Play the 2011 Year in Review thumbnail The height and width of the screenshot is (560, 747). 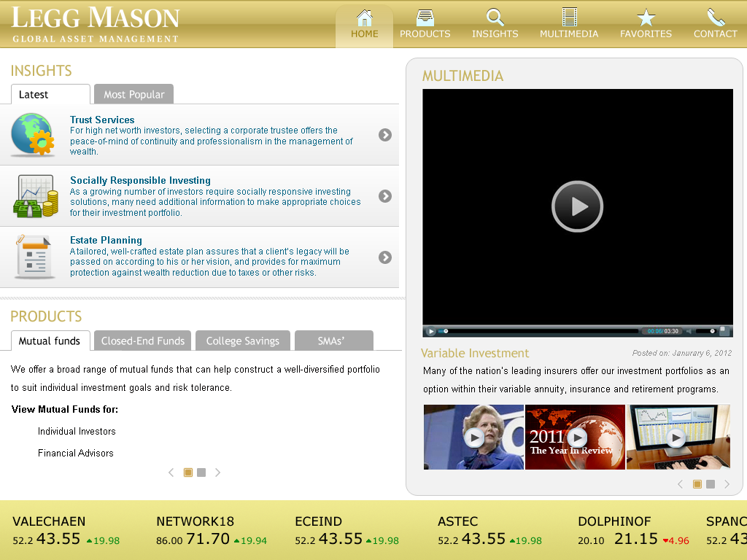pos(576,437)
